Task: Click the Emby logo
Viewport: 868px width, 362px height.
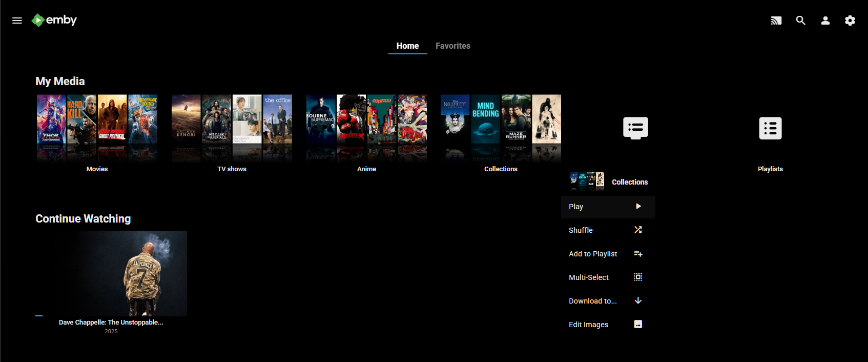Action: point(54,20)
